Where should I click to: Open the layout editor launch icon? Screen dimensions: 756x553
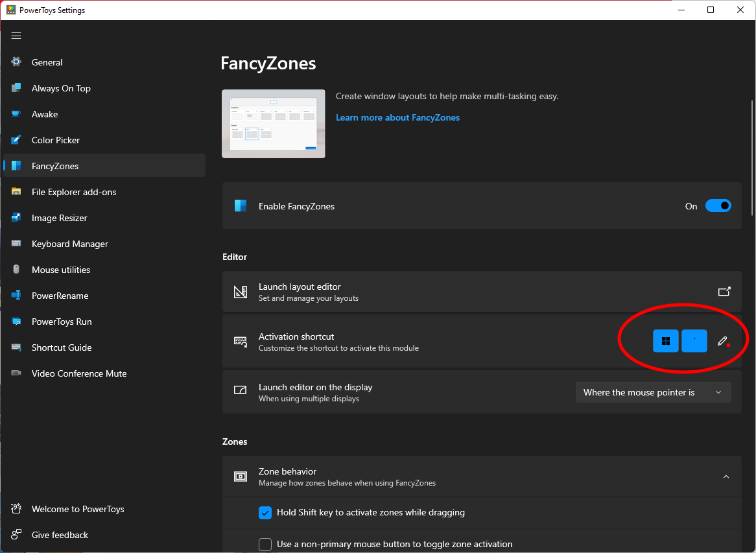(x=724, y=291)
